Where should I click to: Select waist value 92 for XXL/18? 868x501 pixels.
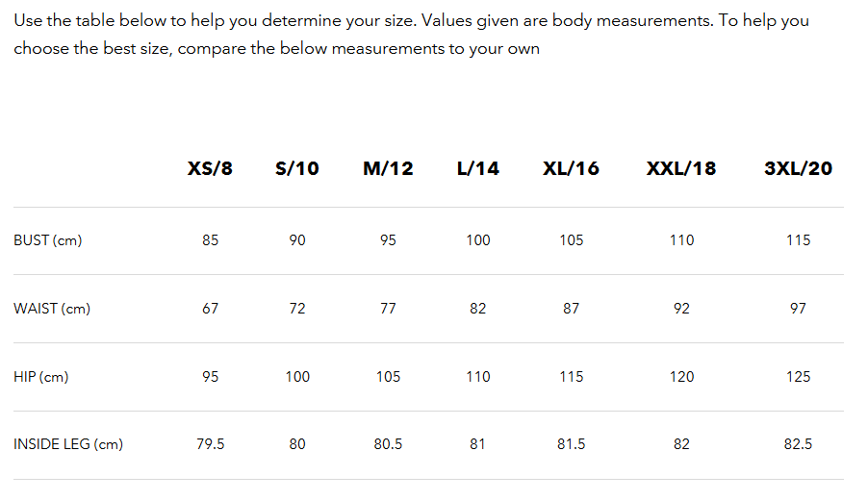681,309
